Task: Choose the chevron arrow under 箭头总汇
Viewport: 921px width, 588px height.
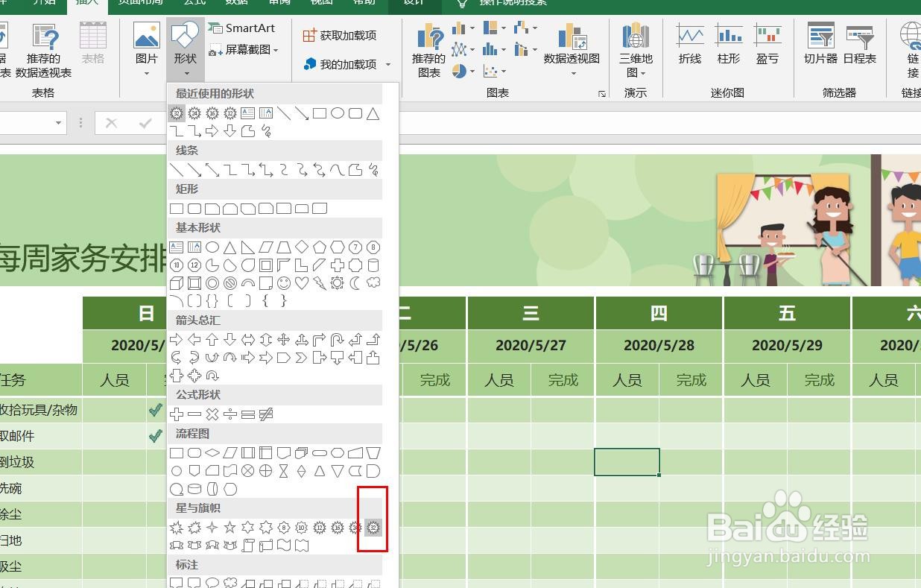Action: tap(302, 358)
